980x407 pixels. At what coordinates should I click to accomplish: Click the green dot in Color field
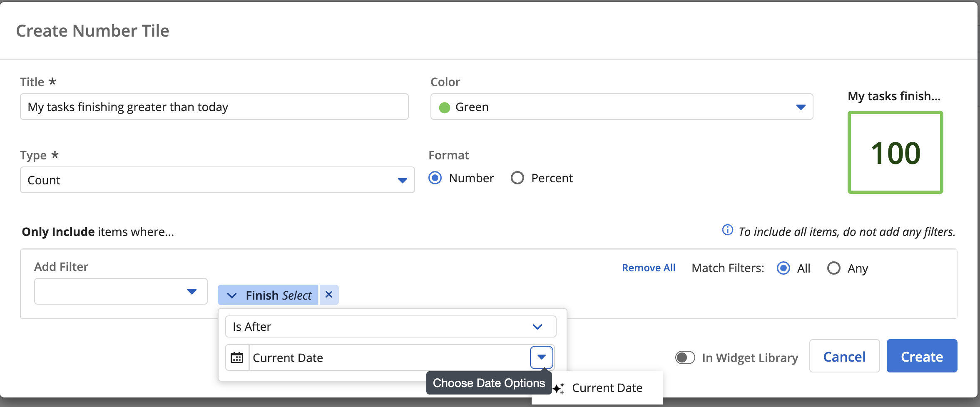click(x=445, y=107)
